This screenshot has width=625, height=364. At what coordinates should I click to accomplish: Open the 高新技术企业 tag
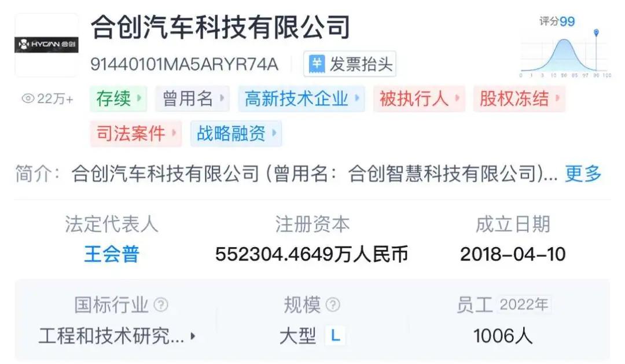302,98
